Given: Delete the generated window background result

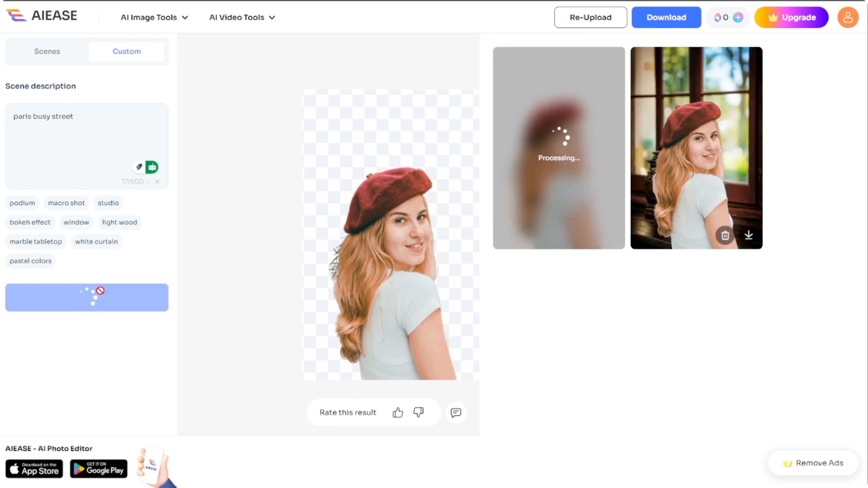Looking at the screenshot, I should [x=725, y=235].
